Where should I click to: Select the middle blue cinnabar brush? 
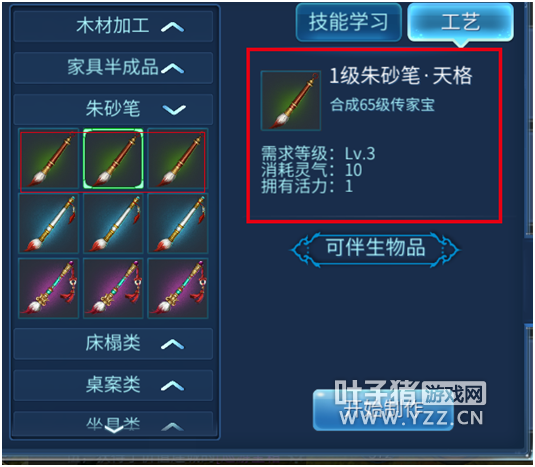pyautogui.click(x=113, y=223)
